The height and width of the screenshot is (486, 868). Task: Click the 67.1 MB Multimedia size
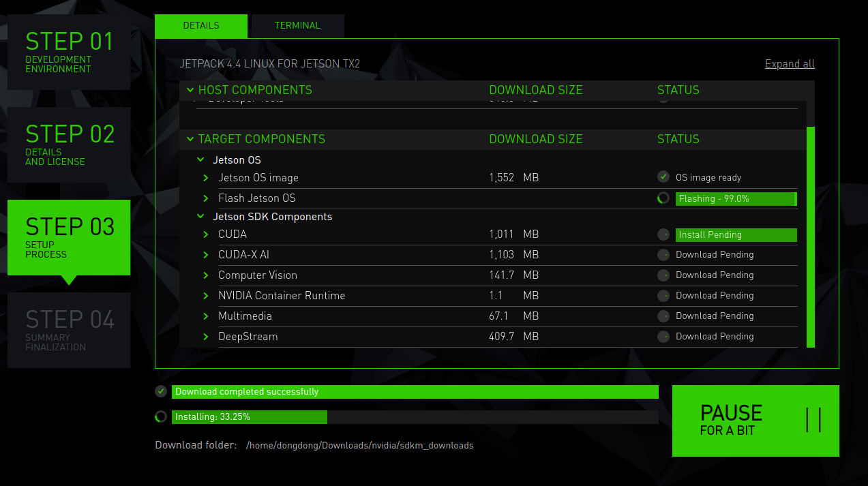[514, 316]
